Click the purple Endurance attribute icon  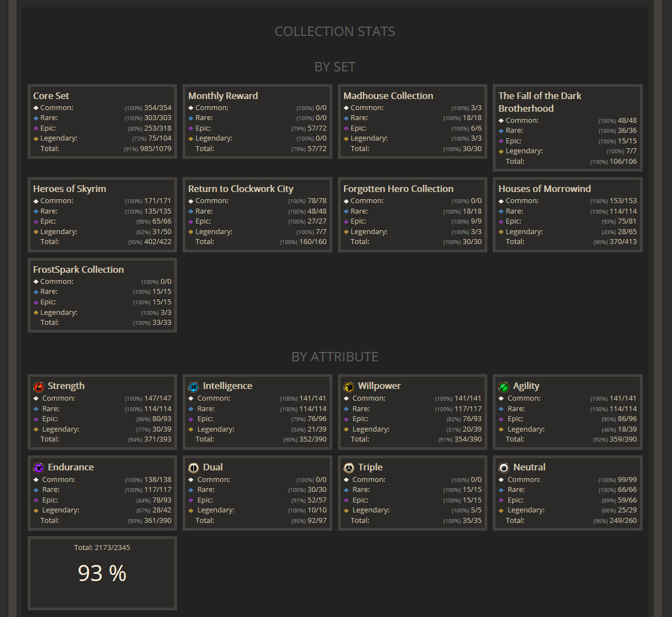point(39,468)
